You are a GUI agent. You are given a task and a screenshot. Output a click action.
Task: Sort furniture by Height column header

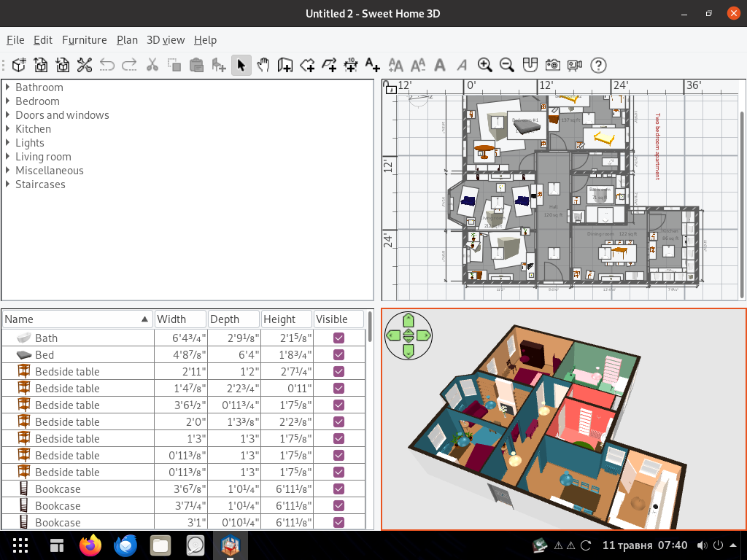tap(287, 319)
